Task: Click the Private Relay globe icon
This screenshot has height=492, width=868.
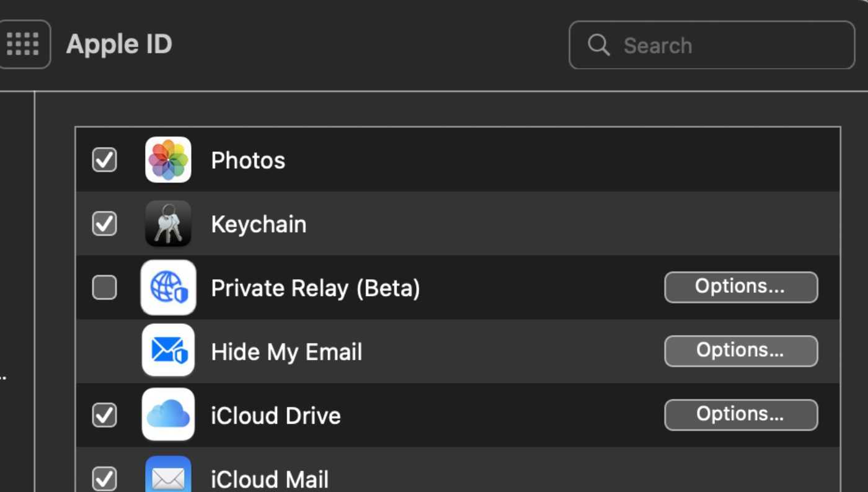Action: 168,287
